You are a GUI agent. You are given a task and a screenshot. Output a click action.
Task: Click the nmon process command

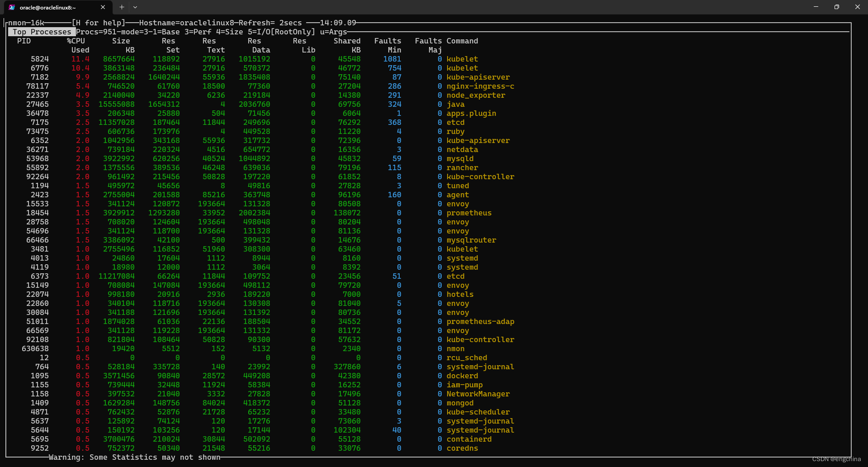455,348
